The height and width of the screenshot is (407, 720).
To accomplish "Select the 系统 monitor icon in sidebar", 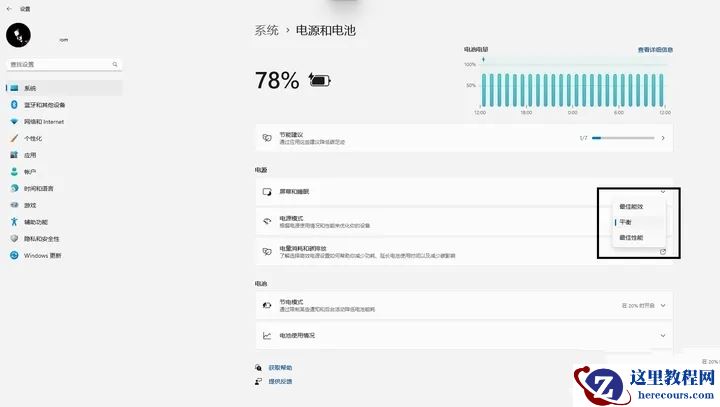I will 14,88.
